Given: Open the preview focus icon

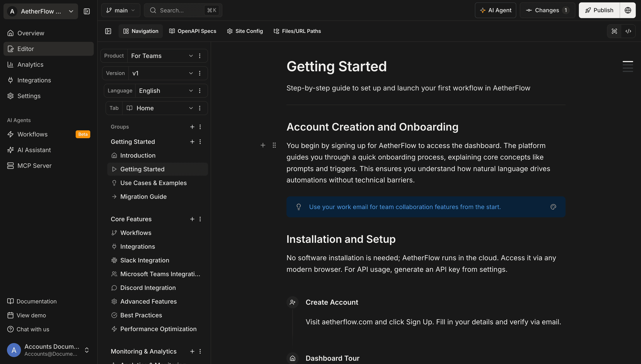Looking at the screenshot, I should [x=614, y=31].
